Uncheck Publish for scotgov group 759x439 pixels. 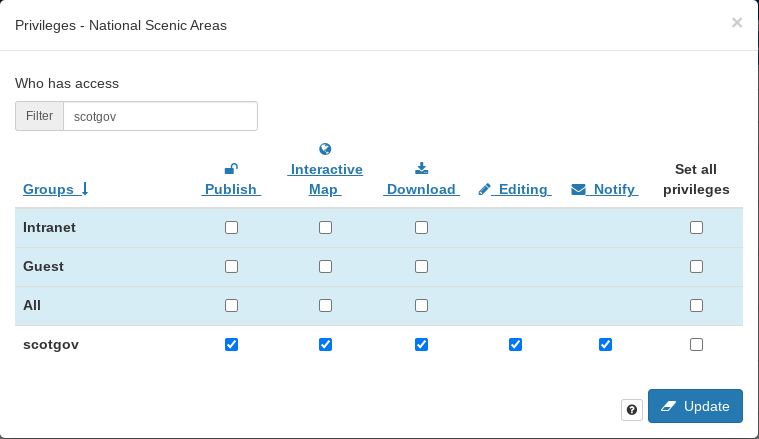click(231, 345)
